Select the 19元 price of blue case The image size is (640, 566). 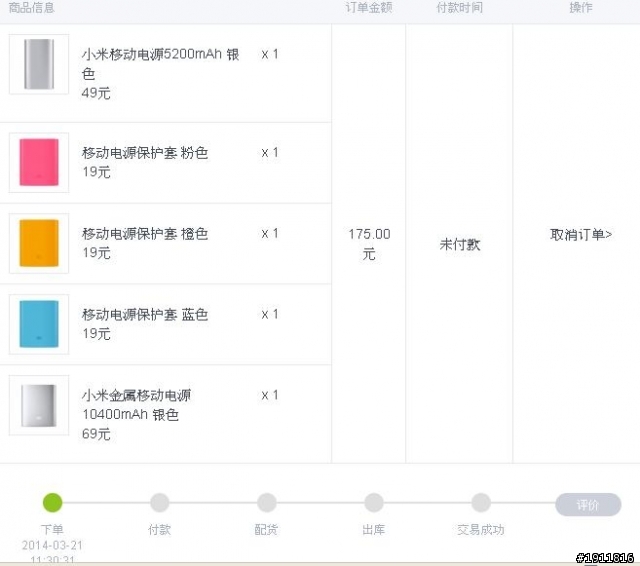click(96, 333)
